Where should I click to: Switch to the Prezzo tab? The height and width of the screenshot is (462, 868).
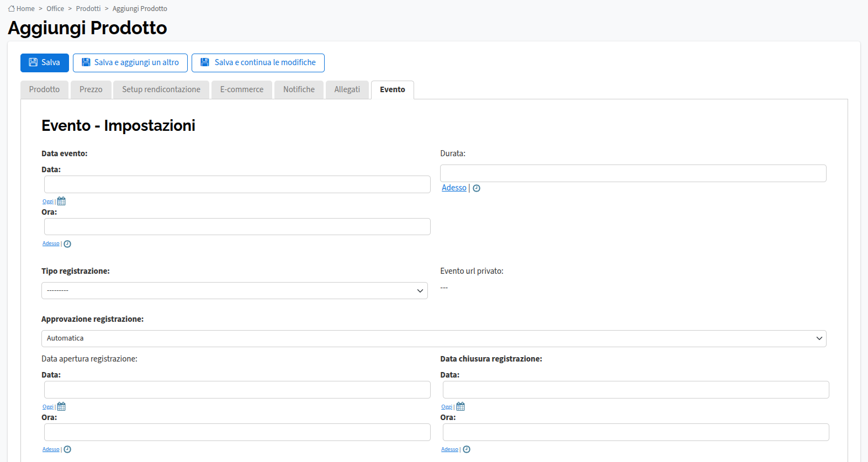pyautogui.click(x=91, y=89)
